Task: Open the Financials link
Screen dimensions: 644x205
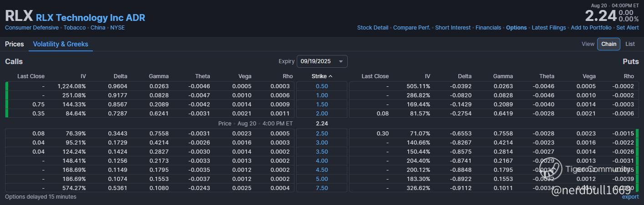Action: (x=488, y=28)
